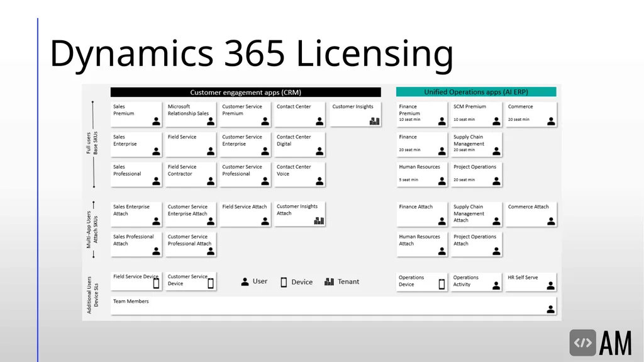Click the user icon on Commerce card
644x362 pixels.
pyautogui.click(x=551, y=121)
